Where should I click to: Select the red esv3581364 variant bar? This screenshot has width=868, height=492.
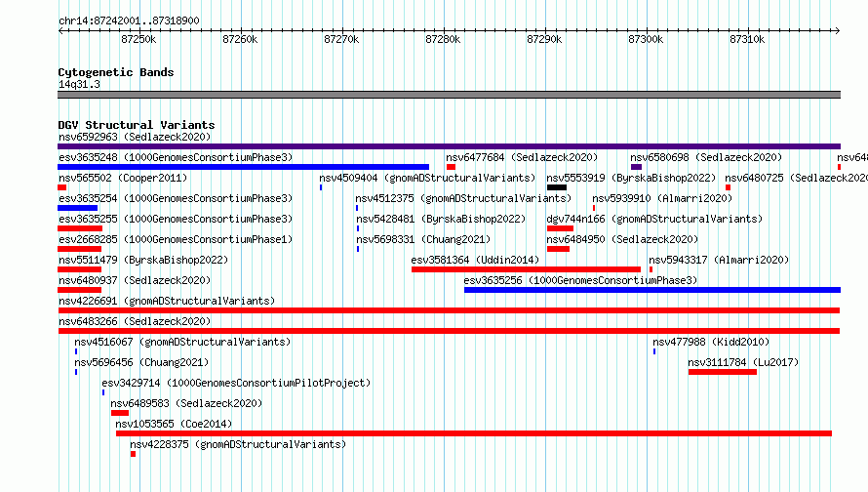coord(526,269)
